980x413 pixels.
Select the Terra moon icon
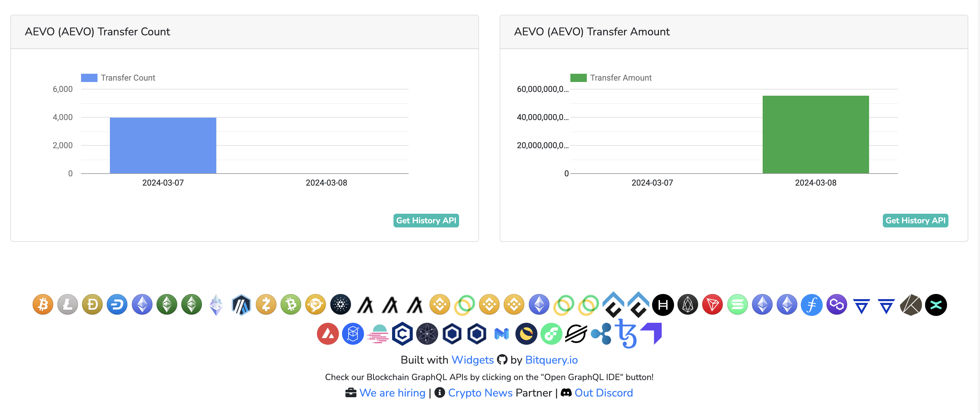tap(526, 334)
